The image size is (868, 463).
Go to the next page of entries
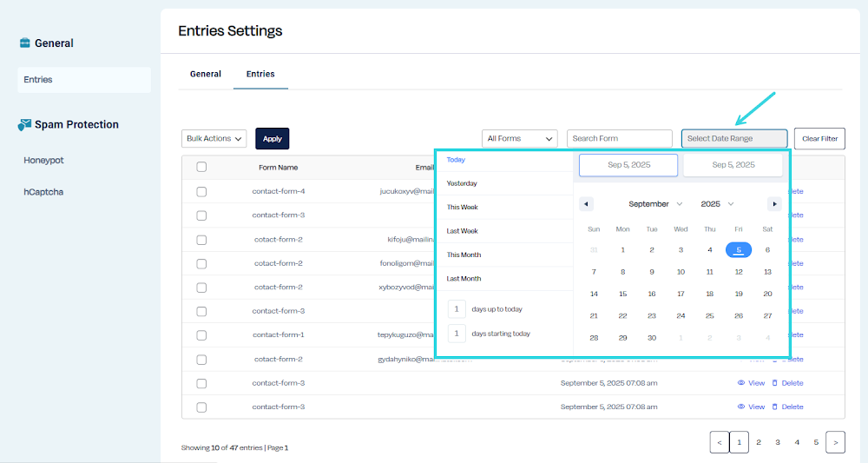(x=835, y=442)
